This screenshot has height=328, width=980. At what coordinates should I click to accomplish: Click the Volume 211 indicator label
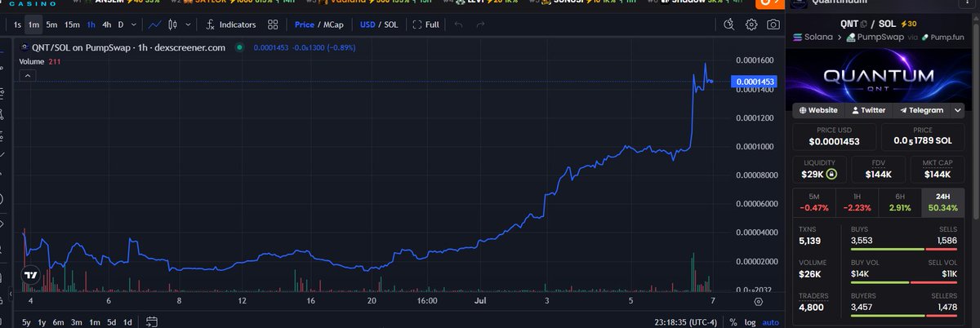40,61
